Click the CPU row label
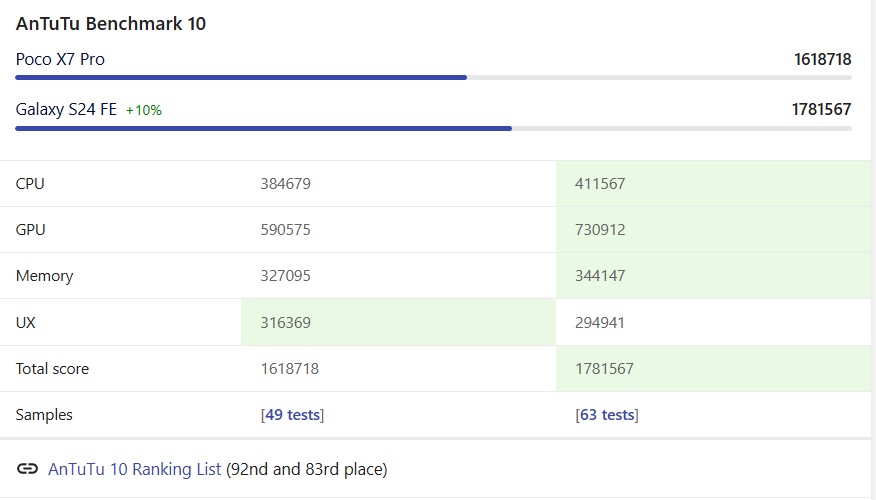The image size is (876, 500). click(x=30, y=184)
